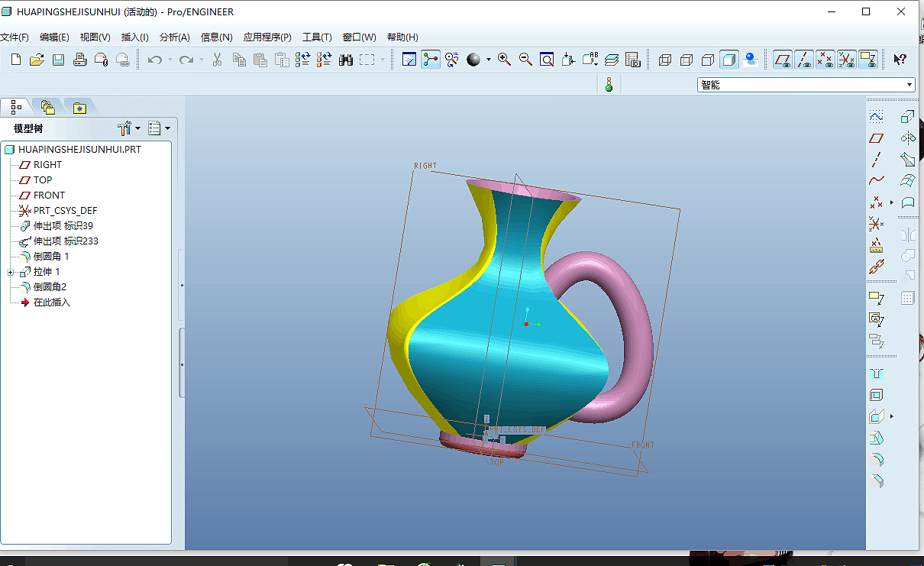Click the Zoom In magnifier icon
924x566 pixels.
tap(504, 60)
